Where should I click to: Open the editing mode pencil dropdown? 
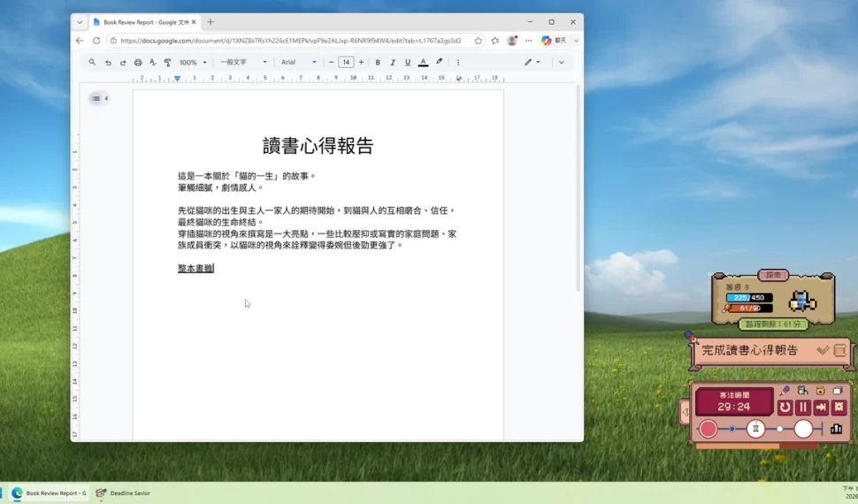pyautogui.click(x=532, y=63)
